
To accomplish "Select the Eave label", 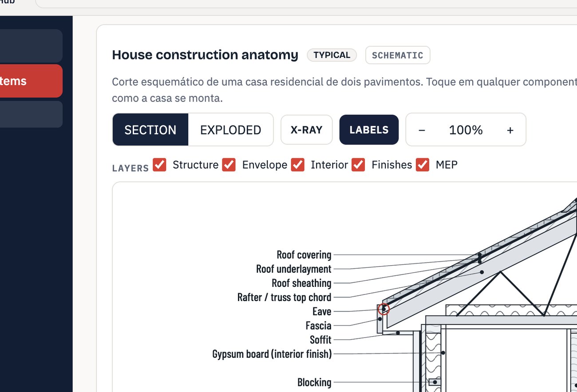I will click(322, 311).
